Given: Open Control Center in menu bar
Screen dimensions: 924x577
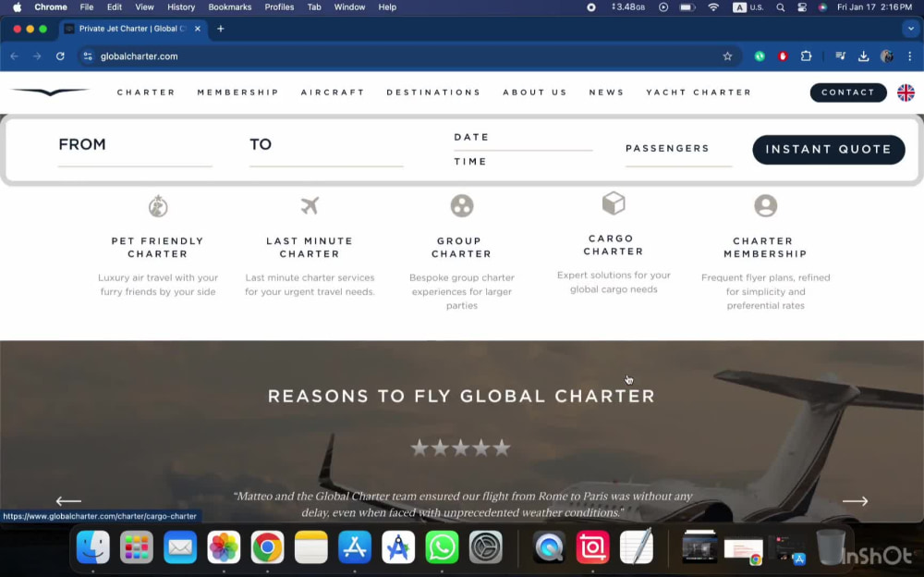Looking at the screenshot, I should click(x=802, y=7).
